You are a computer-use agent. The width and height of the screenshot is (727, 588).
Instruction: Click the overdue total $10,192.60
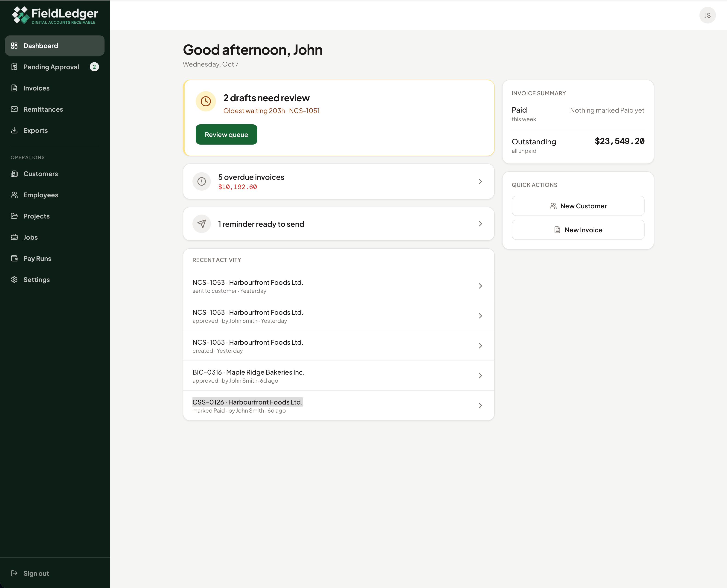click(x=237, y=187)
